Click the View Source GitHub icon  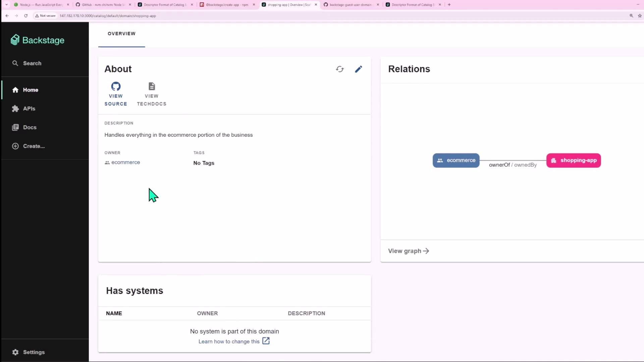pyautogui.click(x=116, y=86)
